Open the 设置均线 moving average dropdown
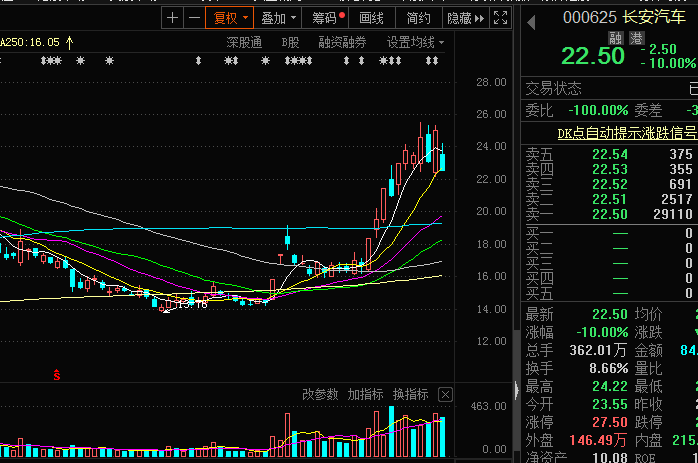 click(x=415, y=42)
